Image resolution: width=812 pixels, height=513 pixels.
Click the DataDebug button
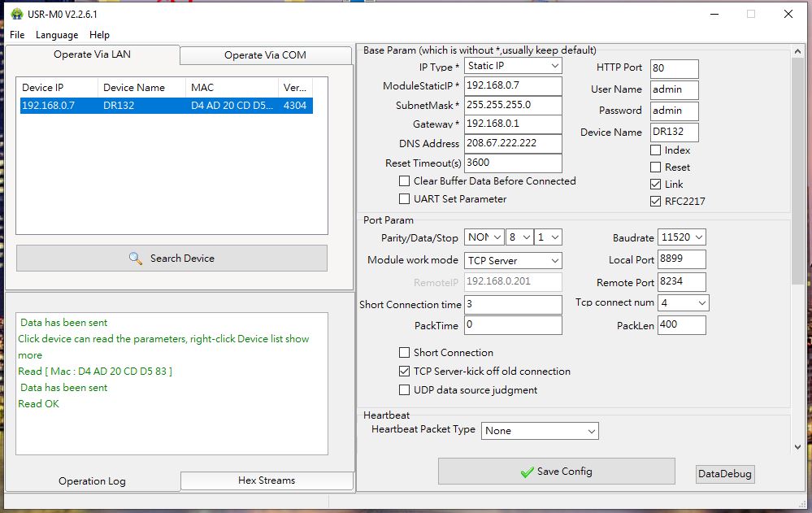coord(725,474)
